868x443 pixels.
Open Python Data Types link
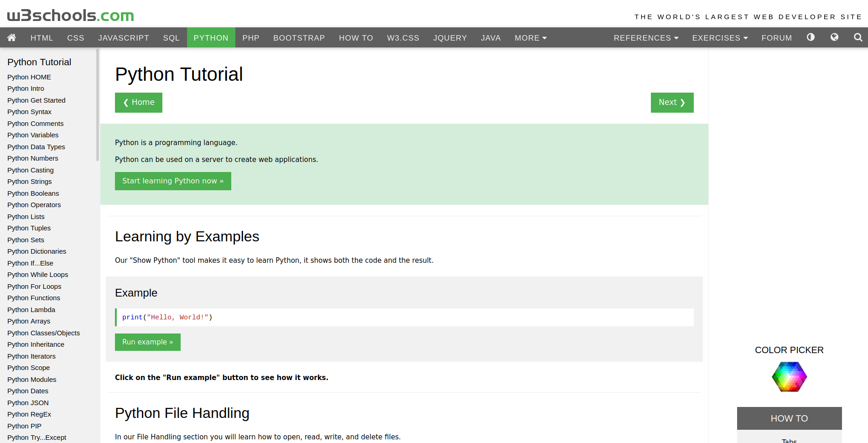(x=36, y=147)
